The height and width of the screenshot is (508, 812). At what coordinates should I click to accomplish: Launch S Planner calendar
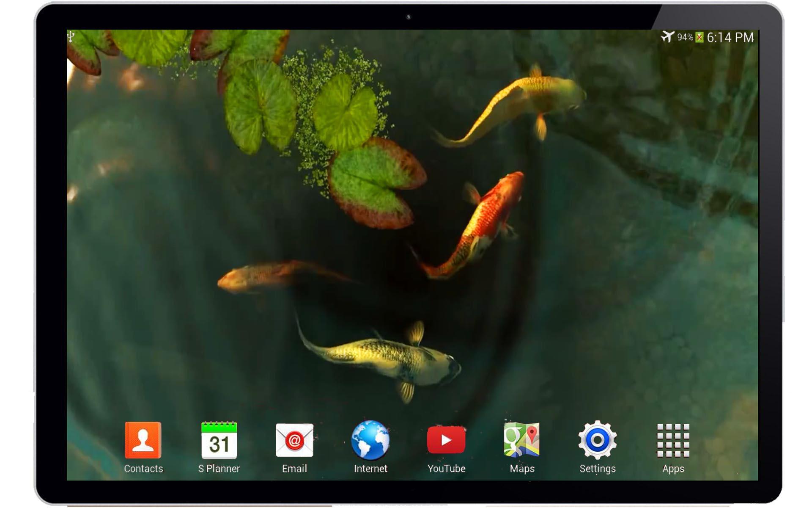(x=219, y=441)
